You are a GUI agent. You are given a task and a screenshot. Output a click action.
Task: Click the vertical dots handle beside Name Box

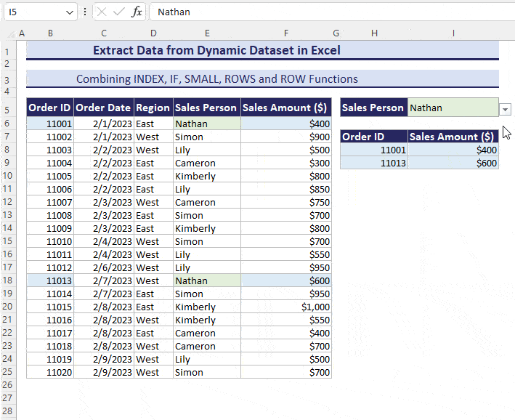point(86,12)
